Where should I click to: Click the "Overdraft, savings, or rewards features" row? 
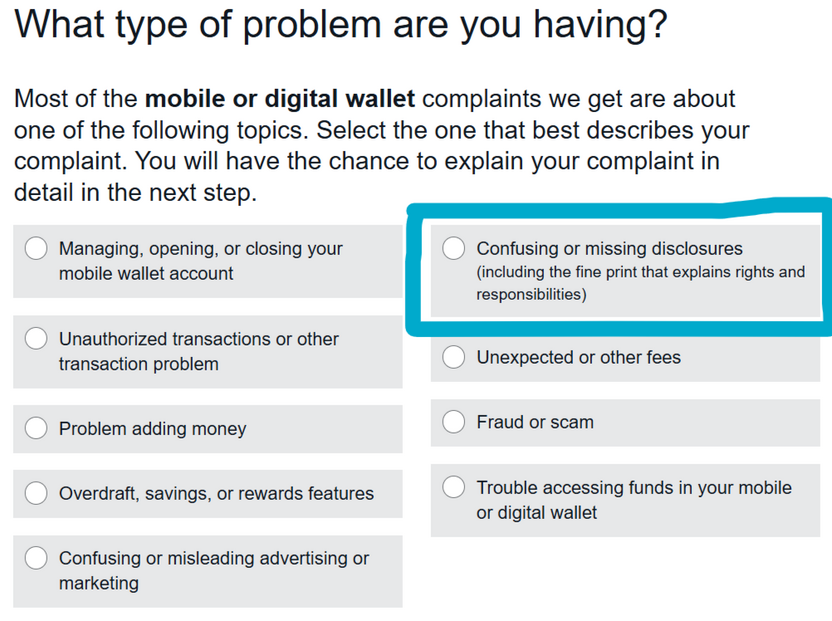pos(200,493)
